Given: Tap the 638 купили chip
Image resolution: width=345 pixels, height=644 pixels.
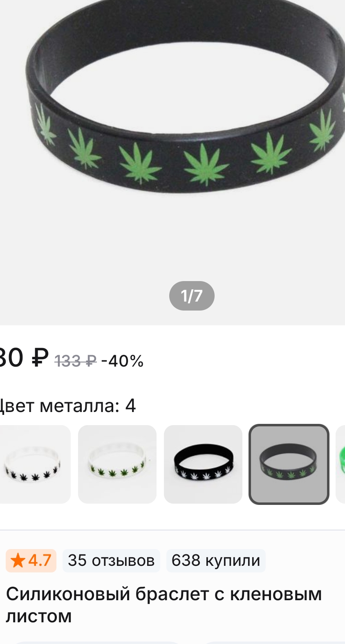Looking at the screenshot, I should 216,560.
